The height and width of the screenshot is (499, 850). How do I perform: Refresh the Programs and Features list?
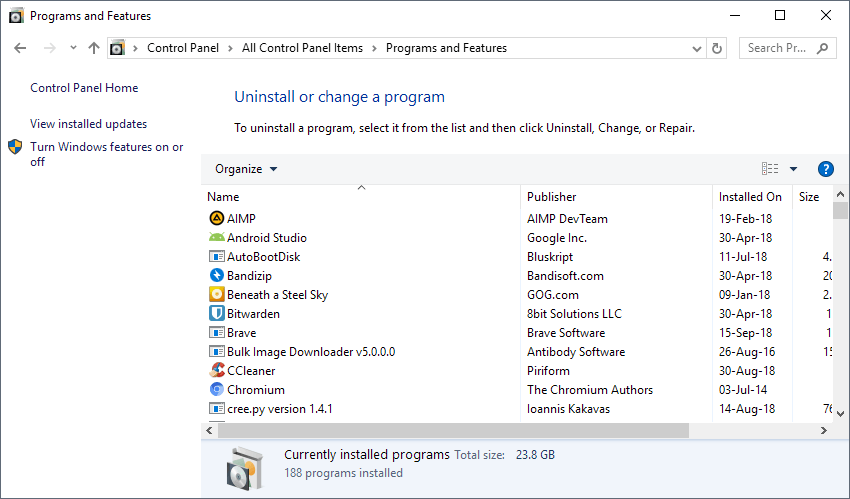[717, 48]
